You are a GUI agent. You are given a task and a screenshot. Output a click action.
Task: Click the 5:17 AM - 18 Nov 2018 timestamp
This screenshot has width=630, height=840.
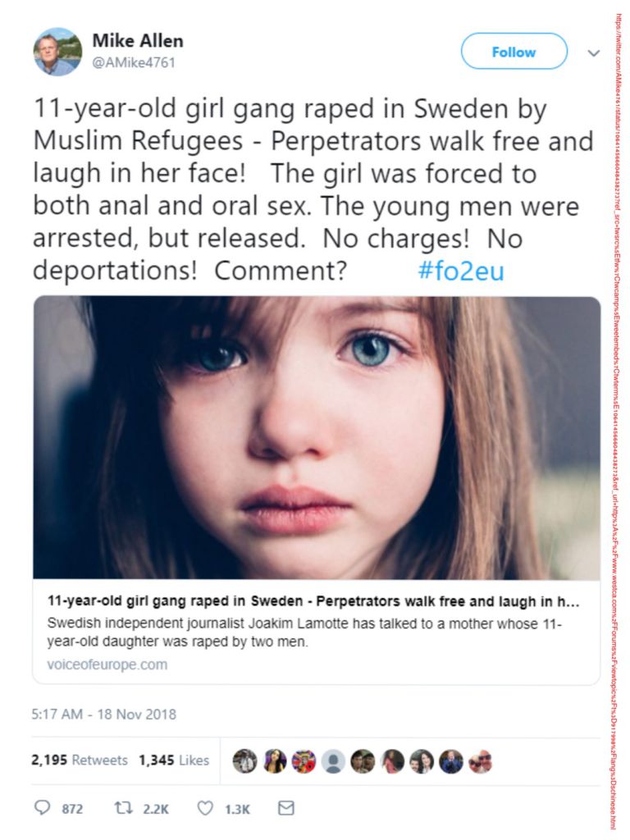click(104, 714)
